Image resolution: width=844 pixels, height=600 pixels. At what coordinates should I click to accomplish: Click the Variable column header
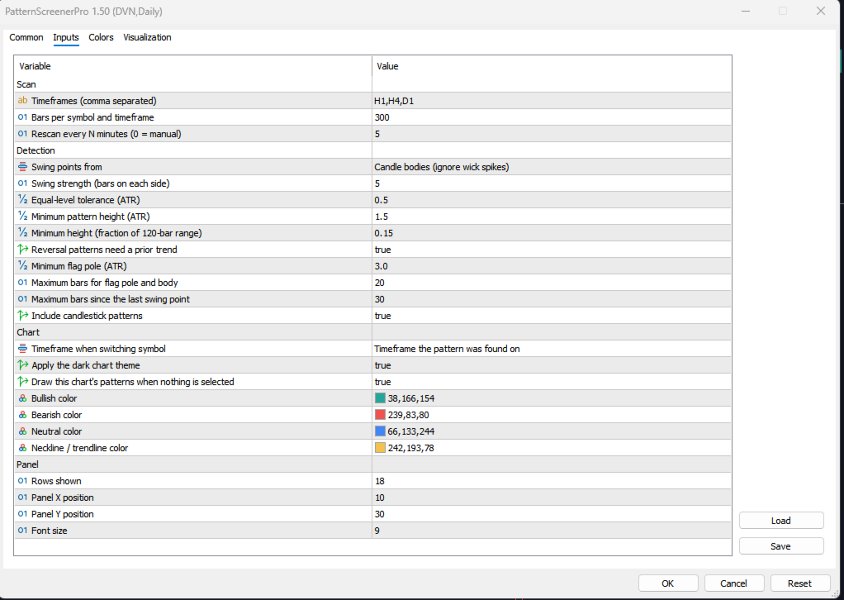pyautogui.click(x=193, y=66)
